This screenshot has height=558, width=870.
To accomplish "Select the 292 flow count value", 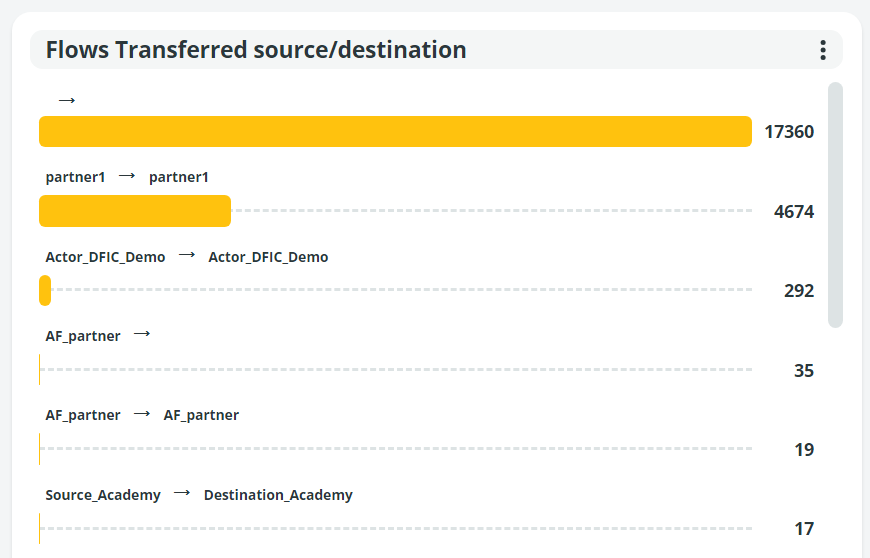I will coord(799,291).
